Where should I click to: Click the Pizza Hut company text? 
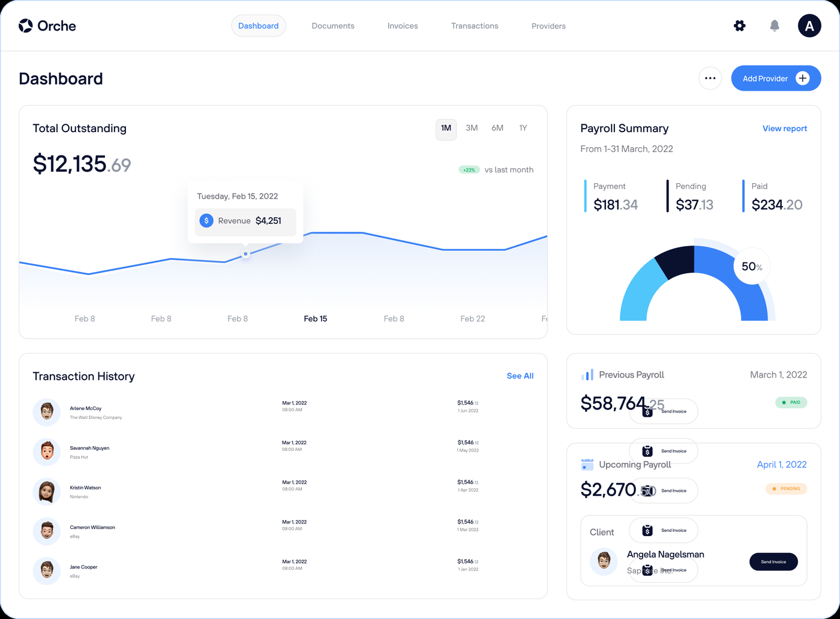point(79,457)
